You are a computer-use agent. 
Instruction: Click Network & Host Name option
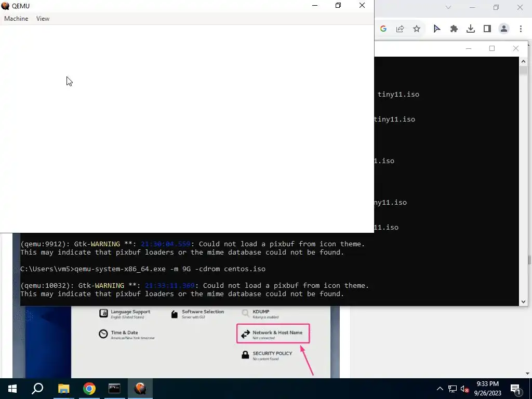pyautogui.click(x=273, y=334)
